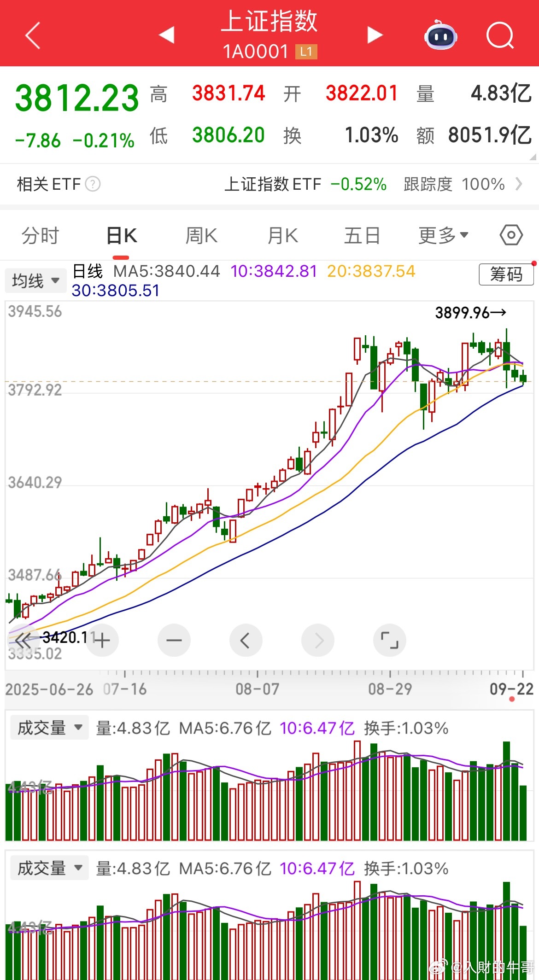Tap the 3899.96 peak price label
The image size is (539, 980).
point(470,313)
